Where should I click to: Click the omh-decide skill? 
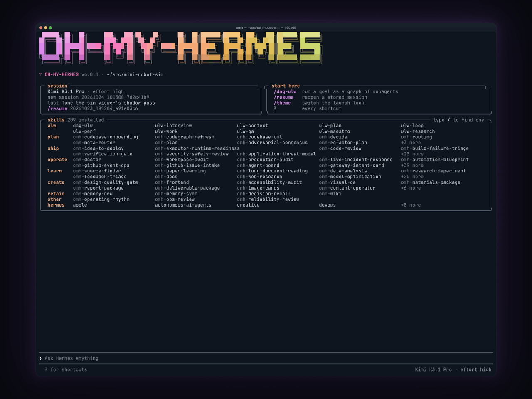[x=333, y=137]
